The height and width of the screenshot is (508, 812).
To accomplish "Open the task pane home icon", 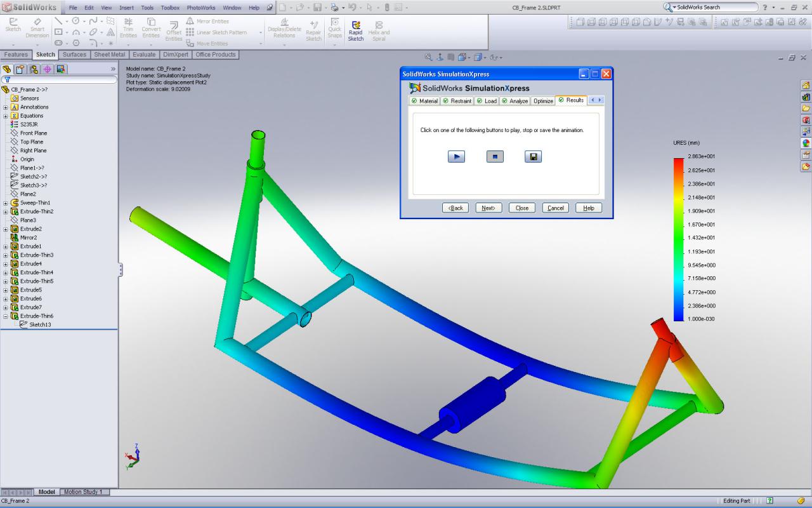I will pyautogui.click(x=806, y=85).
